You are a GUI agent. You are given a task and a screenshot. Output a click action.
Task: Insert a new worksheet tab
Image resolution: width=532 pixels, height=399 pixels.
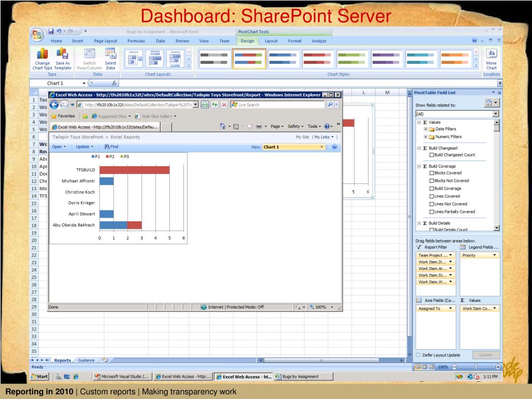pyautogui.click(x=105, y=360)
